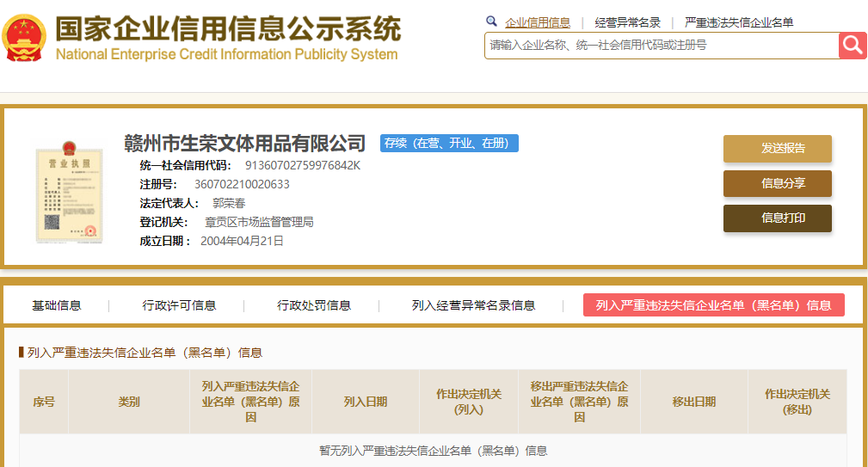Click the 类别 column header
The height and width of the screenshot is (467, 868).
coord(129,402)
